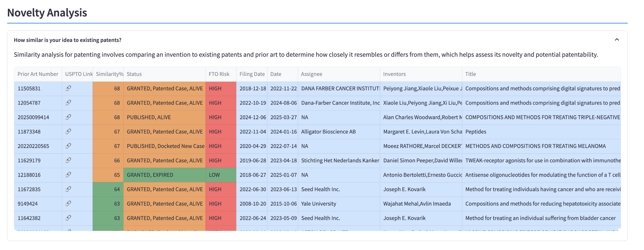Select the GRANTED, EXPIRED status cell
This screenshot has height=250, width=644.
164,175
